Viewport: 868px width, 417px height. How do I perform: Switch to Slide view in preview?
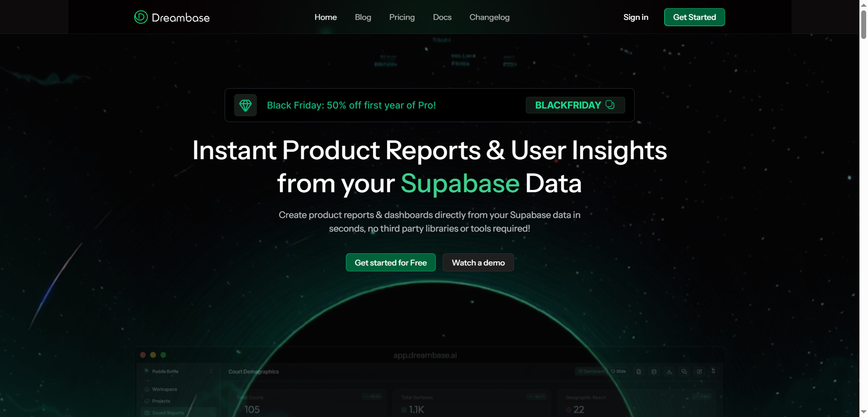pyautogui.click(x=618, y=371)
